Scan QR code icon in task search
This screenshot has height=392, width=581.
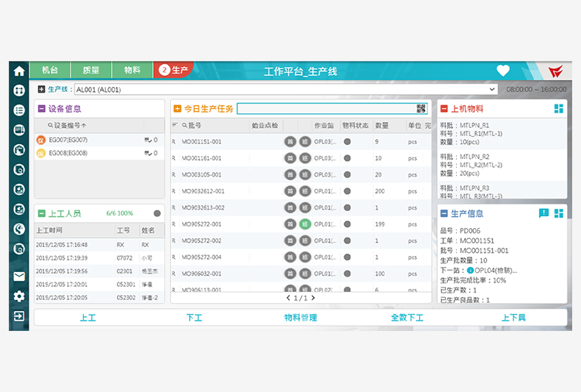tap(421, 109)
